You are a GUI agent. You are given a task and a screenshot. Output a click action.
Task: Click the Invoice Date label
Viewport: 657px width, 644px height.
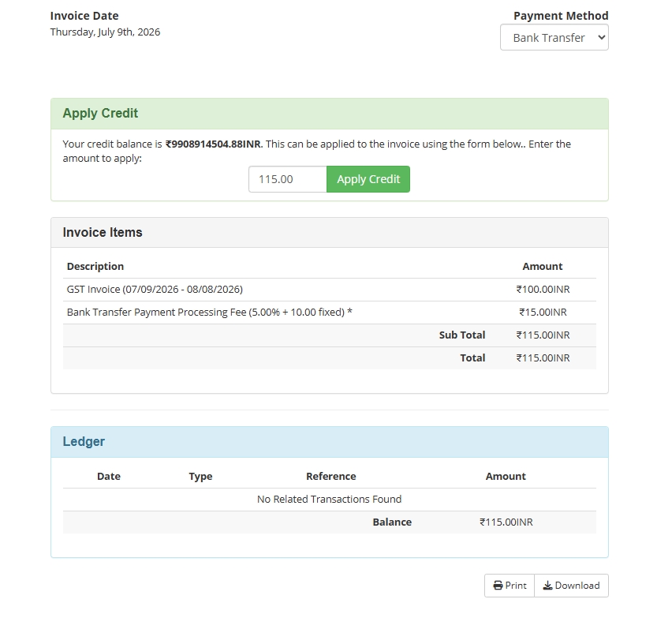[x=84, y=16]
